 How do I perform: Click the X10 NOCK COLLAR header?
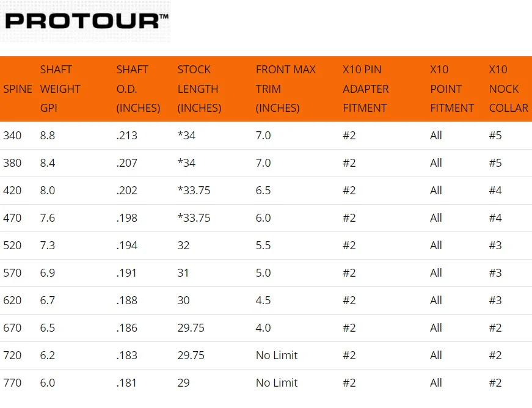(509, 89)
